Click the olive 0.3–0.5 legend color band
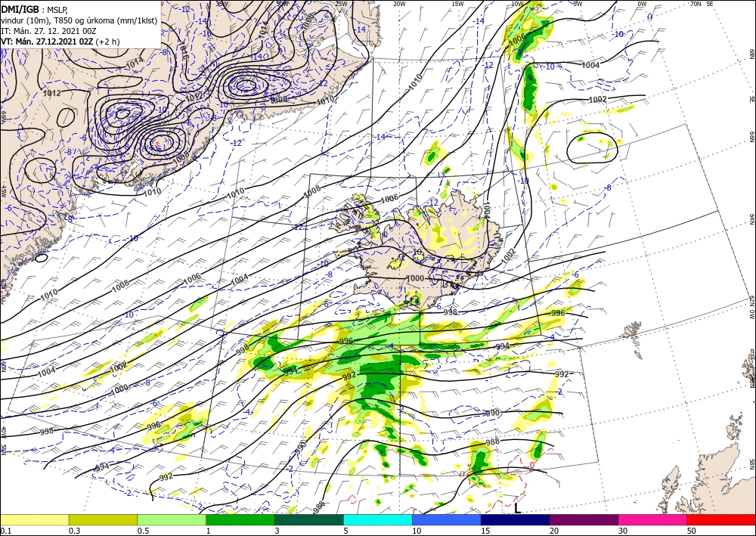The height and width of the screenshot is (536, 756). [103, 519]
